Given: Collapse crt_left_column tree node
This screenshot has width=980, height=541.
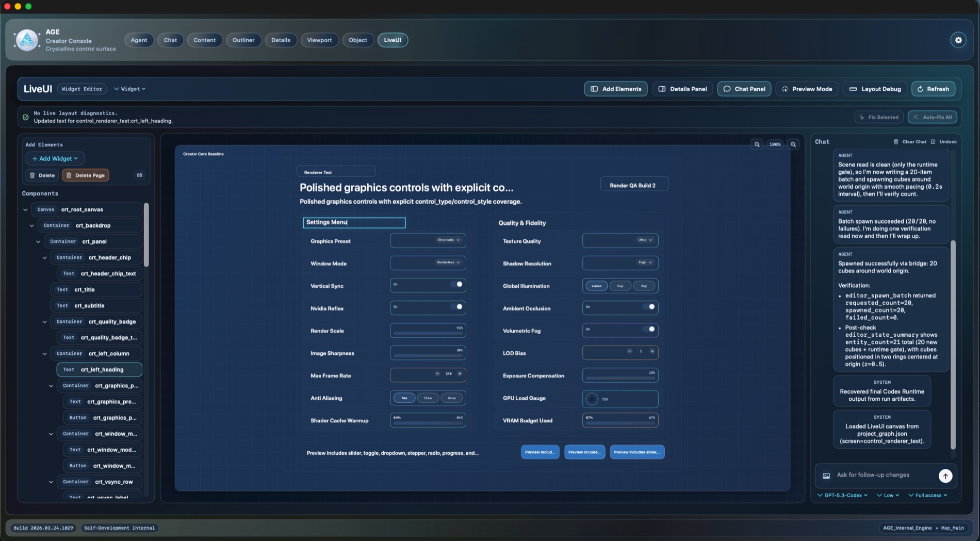Looking at the screenshot, I should click(44, 354).
